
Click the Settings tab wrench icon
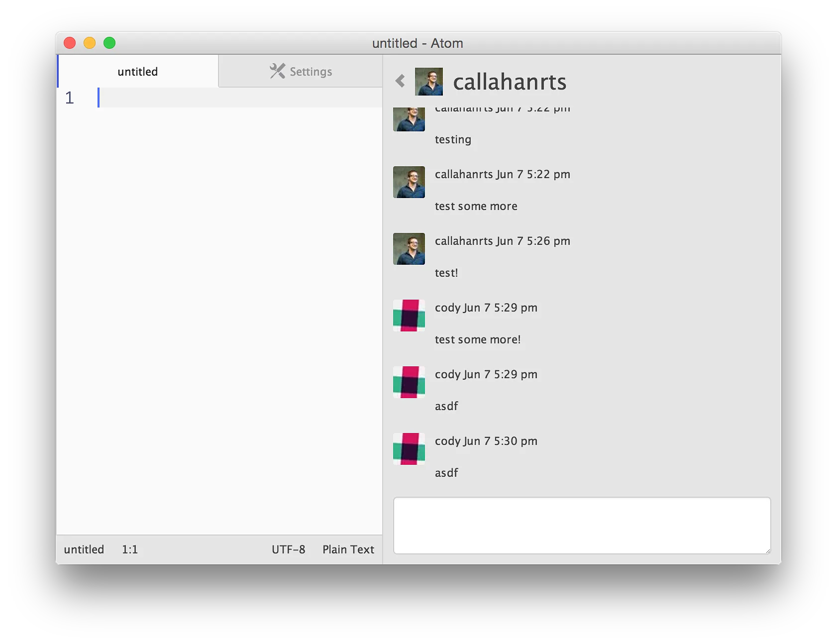tap(277, 71)
